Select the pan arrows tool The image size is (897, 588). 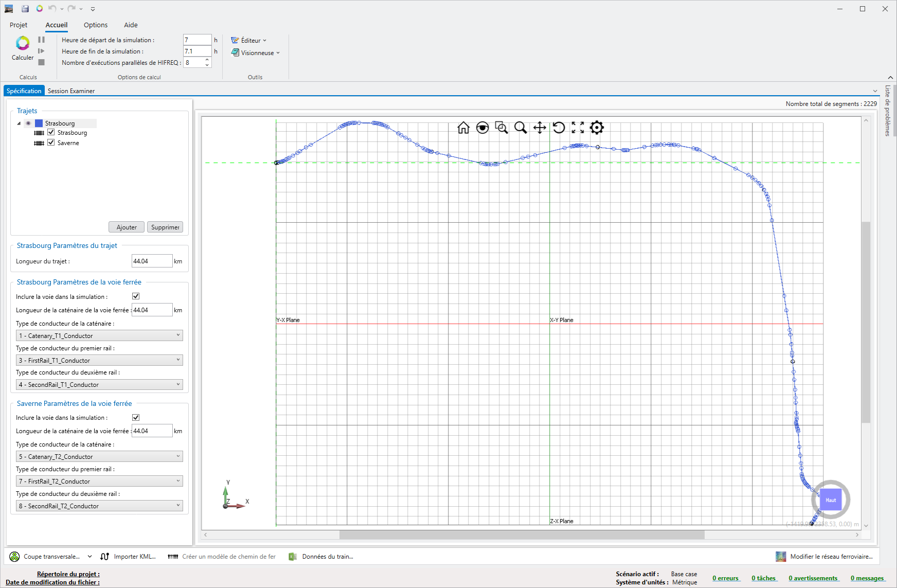(540, 128)
